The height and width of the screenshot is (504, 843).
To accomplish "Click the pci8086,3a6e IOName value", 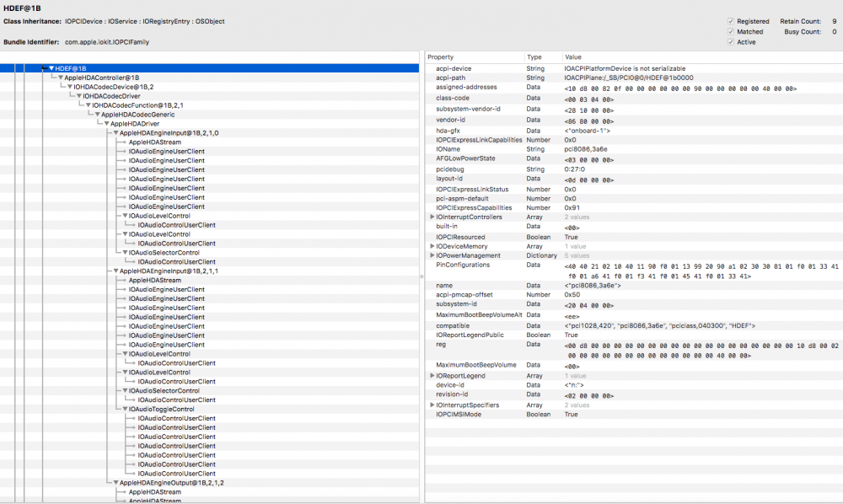I will pos(586,149).
